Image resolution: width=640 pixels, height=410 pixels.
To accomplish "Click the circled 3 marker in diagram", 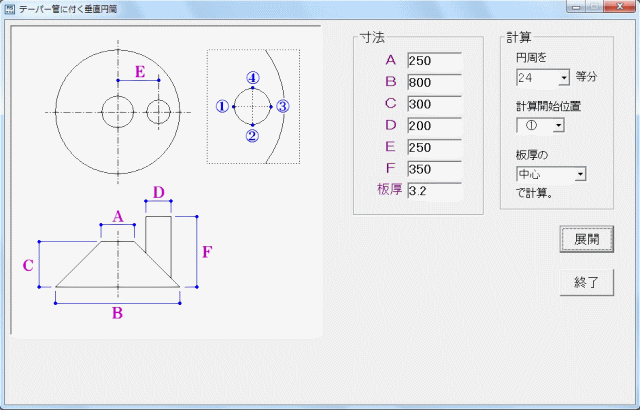I will 282,106.
